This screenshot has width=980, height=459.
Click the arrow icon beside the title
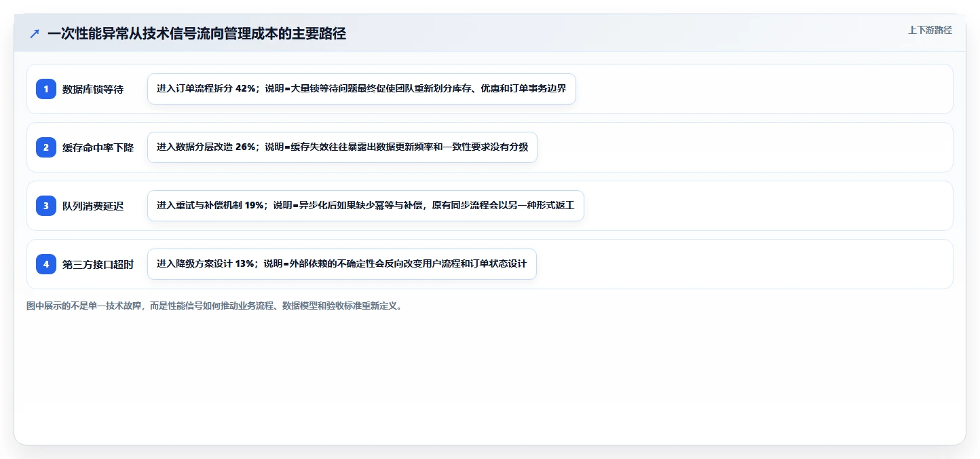coord(35,33)
